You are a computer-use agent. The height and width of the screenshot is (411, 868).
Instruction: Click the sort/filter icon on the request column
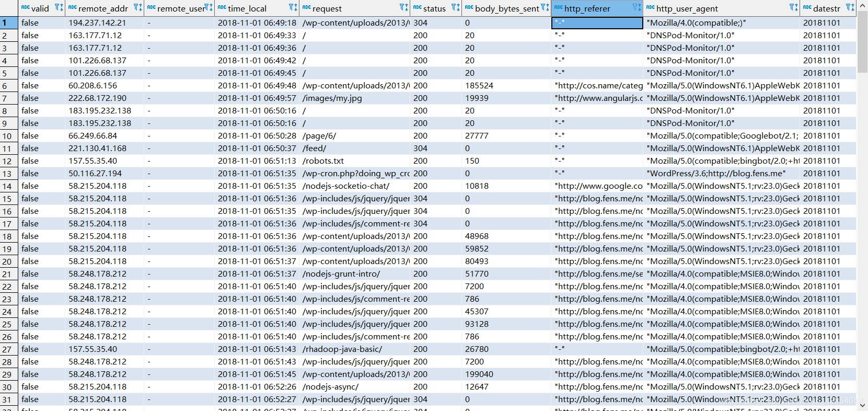tap(404, 8)
